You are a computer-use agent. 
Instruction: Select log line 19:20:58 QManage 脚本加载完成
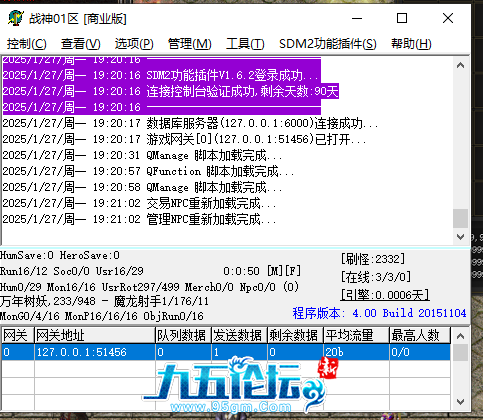(142, 187)
